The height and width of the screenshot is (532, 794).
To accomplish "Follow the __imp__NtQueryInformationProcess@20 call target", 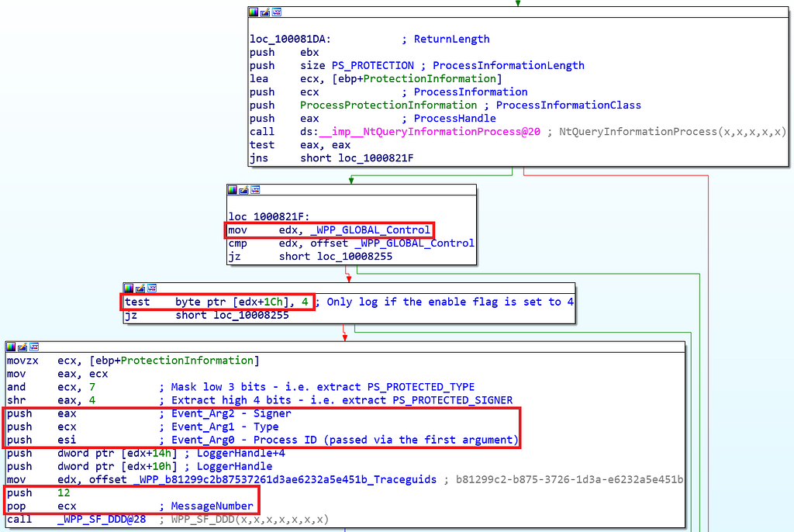I will tap(430, 131).
